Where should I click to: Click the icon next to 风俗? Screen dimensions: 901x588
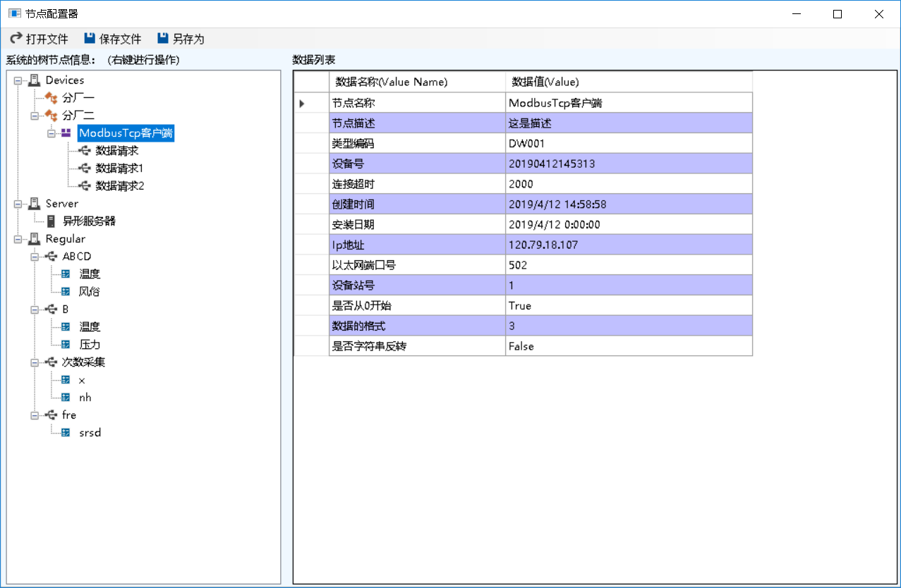(x=66, y=292)
